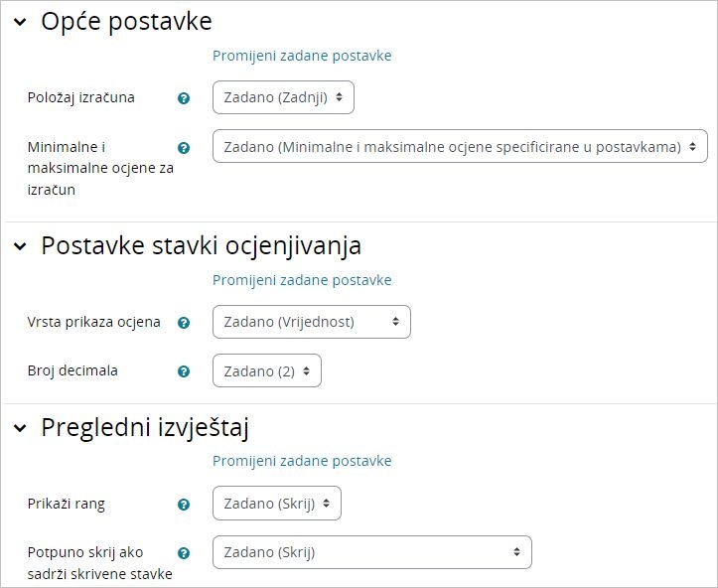The height and width of the screenshot is (588, 718).
Task: Open help icon for Prikaži rang
Action: (184, 505)
